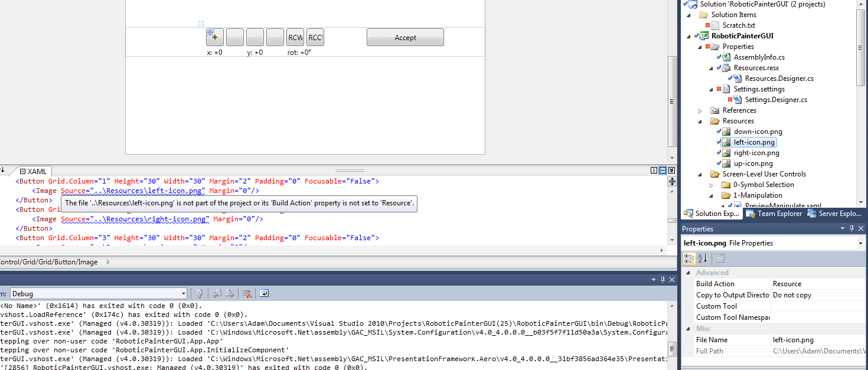Click the XAML editor split handle icon
868x370 pixels.
click(x=672, y=182)
